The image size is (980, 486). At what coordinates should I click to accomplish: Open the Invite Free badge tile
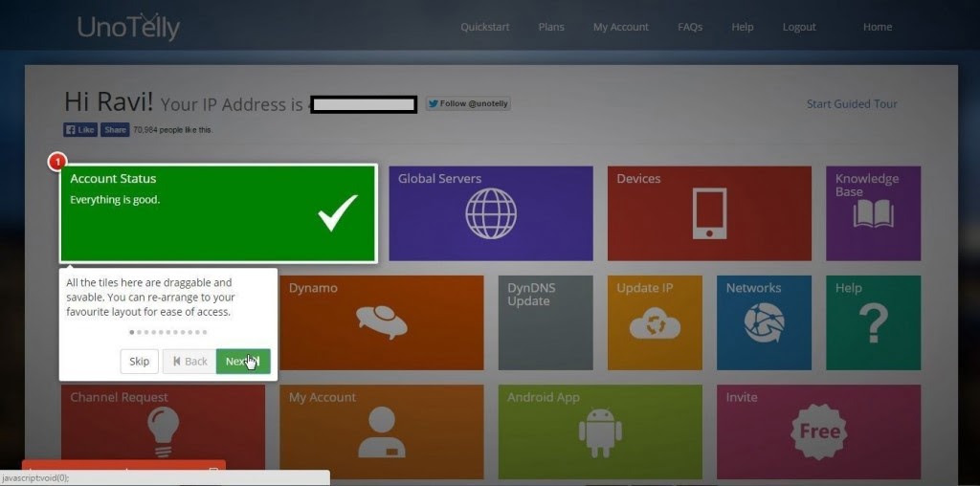click(819, 431)
